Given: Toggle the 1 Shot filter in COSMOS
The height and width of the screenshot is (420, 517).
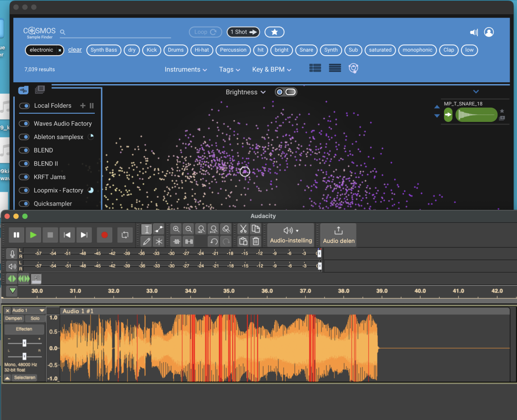Looking at the screenshot, I should [x=243, y=32].
